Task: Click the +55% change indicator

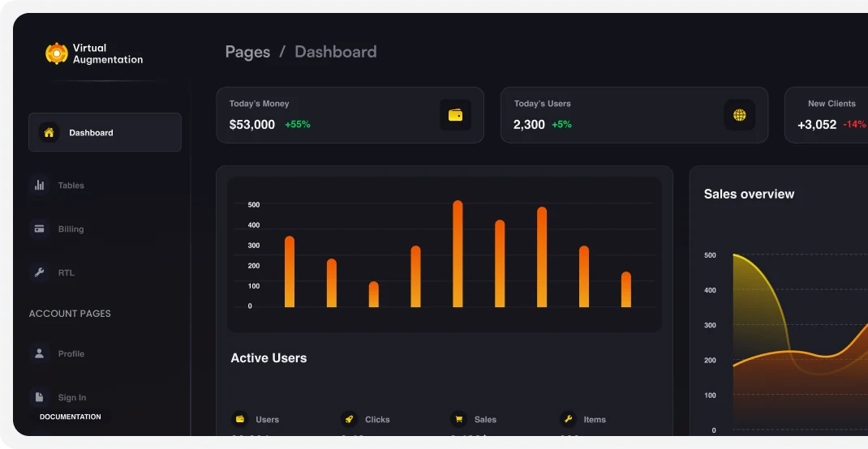Action: [x=297, y=125]
